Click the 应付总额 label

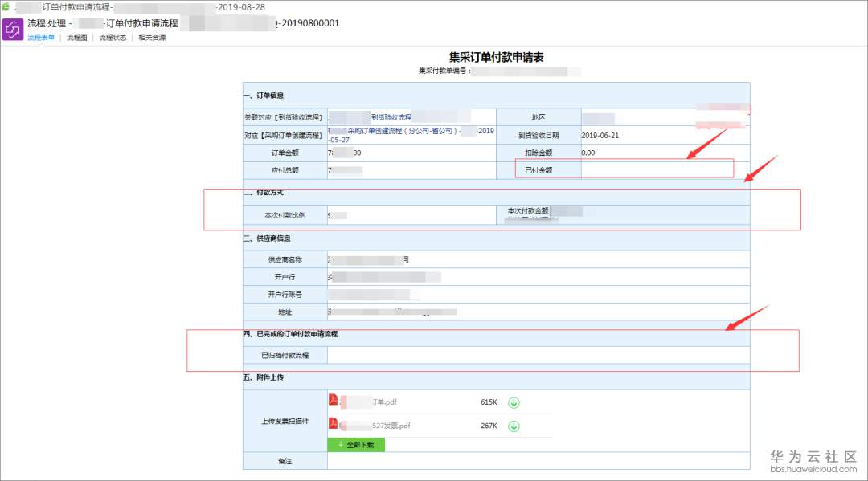pos(285,170)
